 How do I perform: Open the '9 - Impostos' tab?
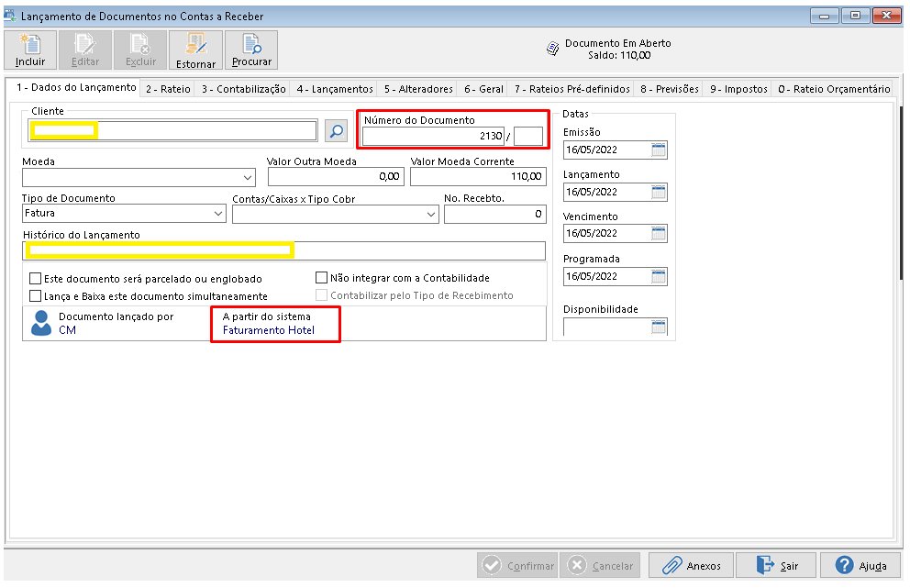click(x=738, y=89)
